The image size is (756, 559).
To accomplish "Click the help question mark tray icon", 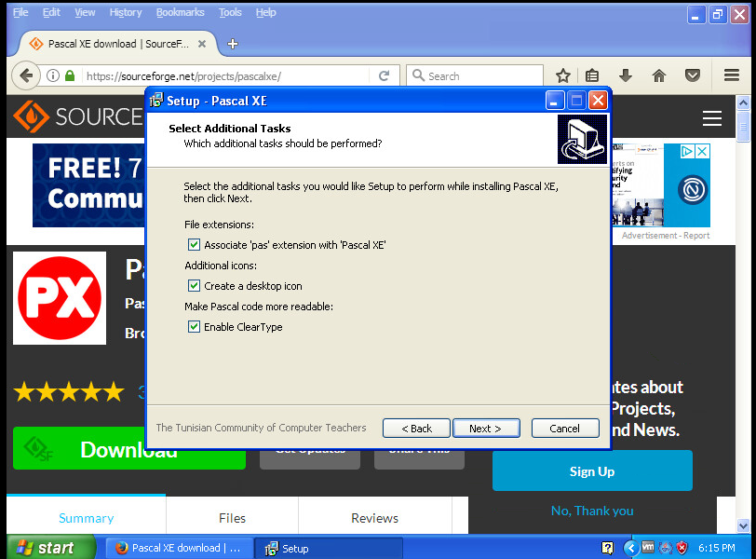I will 607,548.
